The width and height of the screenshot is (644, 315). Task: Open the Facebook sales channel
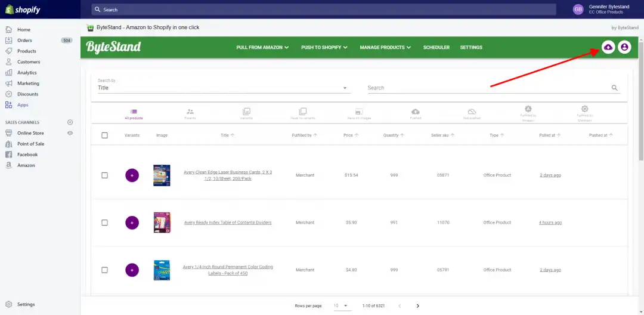(27, 155)
